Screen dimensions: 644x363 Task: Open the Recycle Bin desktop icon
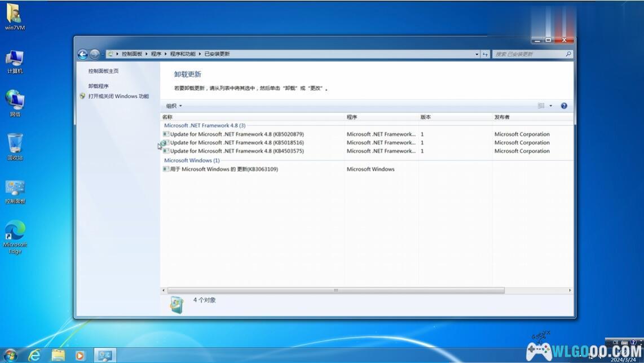pos(15,146)
